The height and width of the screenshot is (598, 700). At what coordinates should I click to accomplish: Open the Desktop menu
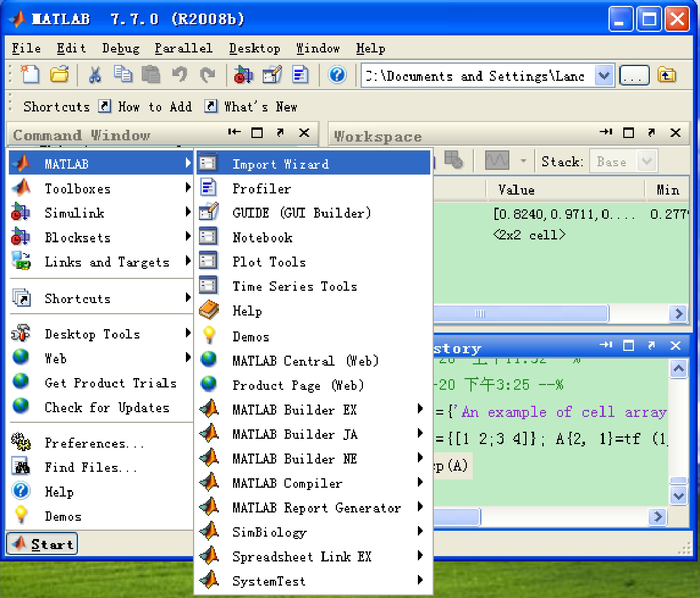coord(254,48)
